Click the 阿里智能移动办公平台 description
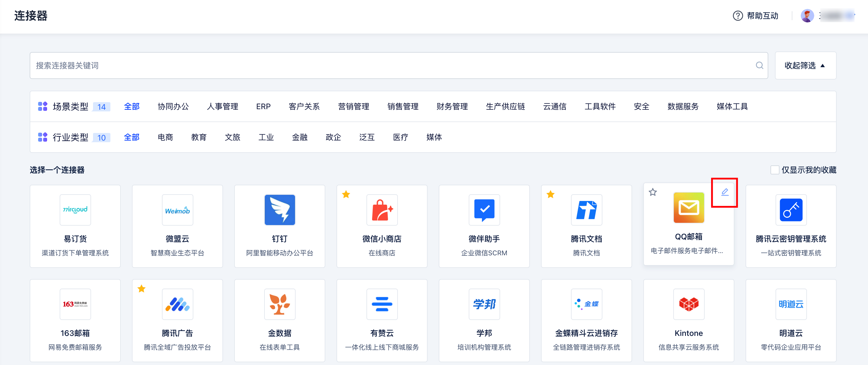The image size is (868, 365). point(280,253)
